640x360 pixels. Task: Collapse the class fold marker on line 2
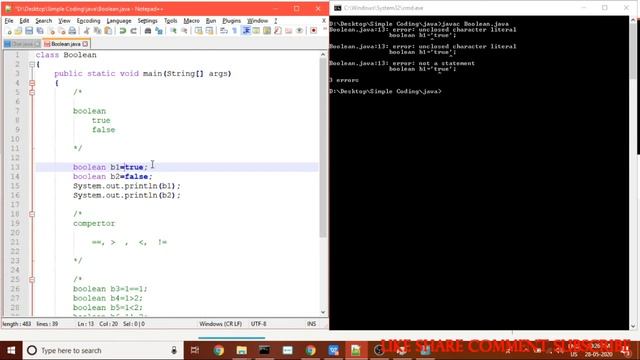[x=32, y=64]
